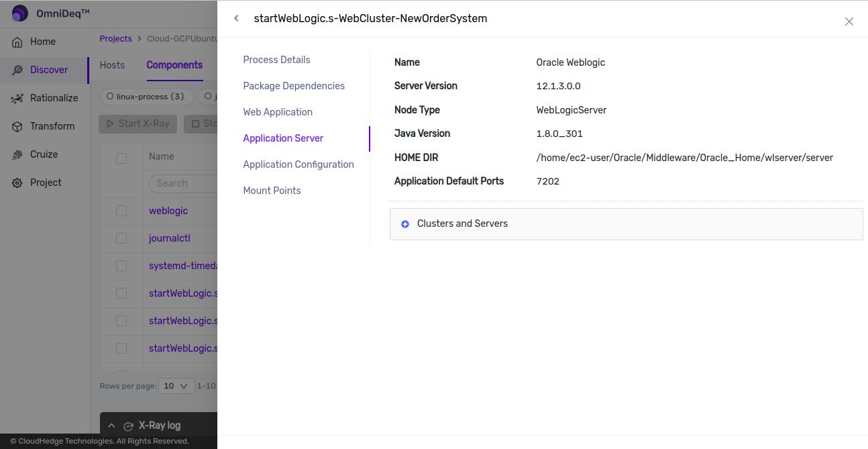
Task: Click the panel title startWebLogic.s-WebCluster-NewOrderSystem
Action: click(x=370, y=19)
